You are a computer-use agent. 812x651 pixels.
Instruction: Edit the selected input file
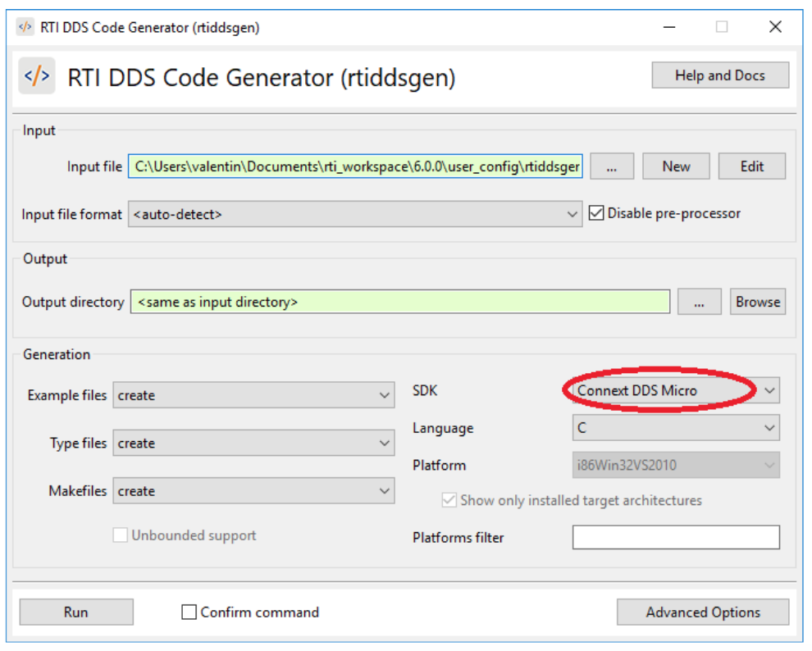point(751,166)
